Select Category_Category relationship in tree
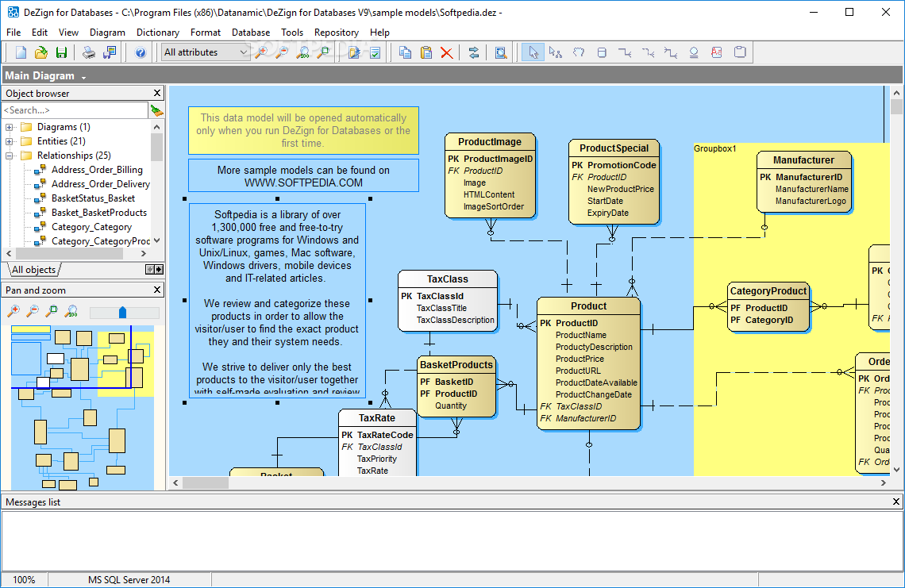Image resolution: width=905 pixels, height=588 pixels. pos(91,227)
